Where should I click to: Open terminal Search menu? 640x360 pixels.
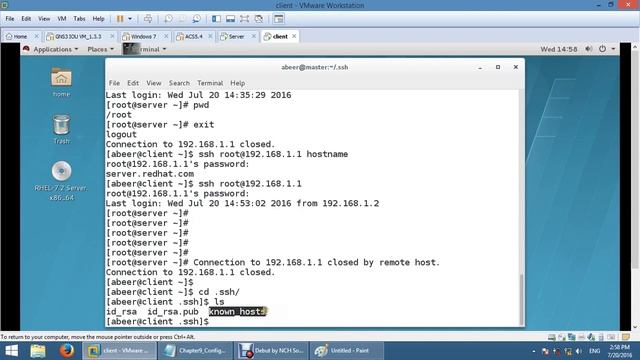179,83
